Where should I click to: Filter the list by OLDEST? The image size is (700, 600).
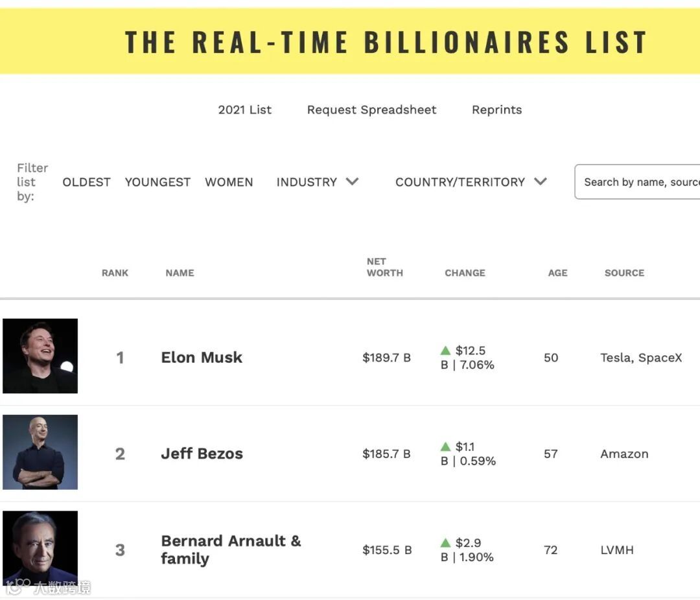[x=86, y=182]
